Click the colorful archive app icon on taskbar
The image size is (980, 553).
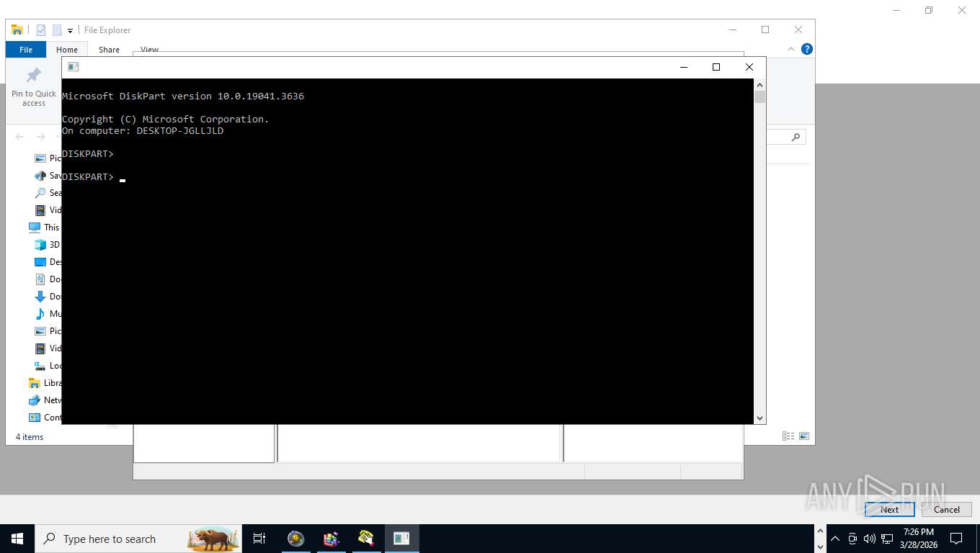[331, 539]
